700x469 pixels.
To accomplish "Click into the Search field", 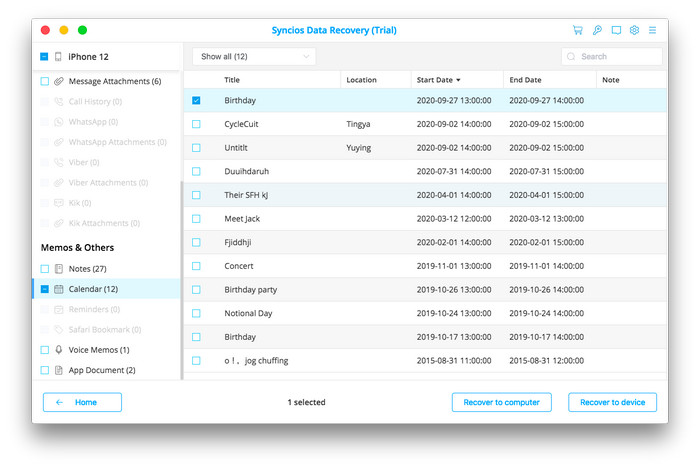I will click(612, 57).
